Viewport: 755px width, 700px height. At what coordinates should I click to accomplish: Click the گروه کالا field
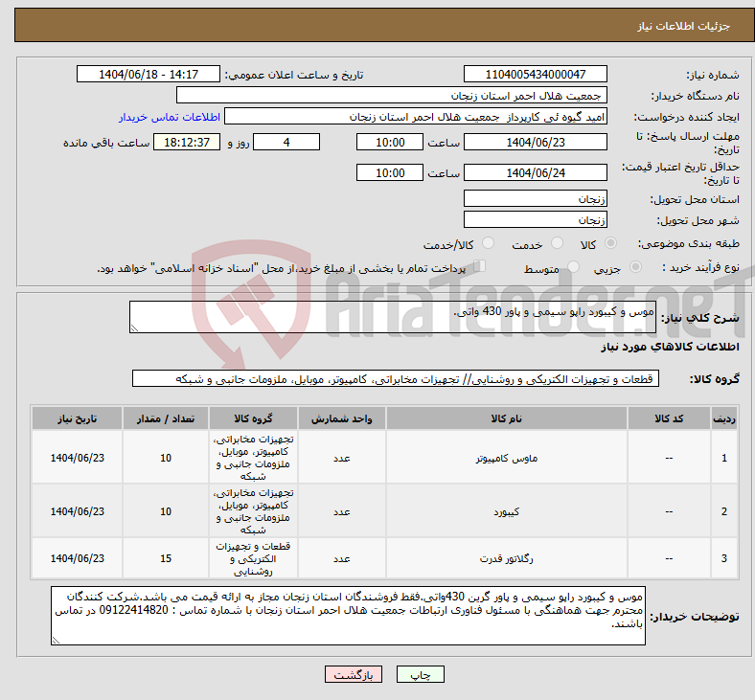(396, 378)
